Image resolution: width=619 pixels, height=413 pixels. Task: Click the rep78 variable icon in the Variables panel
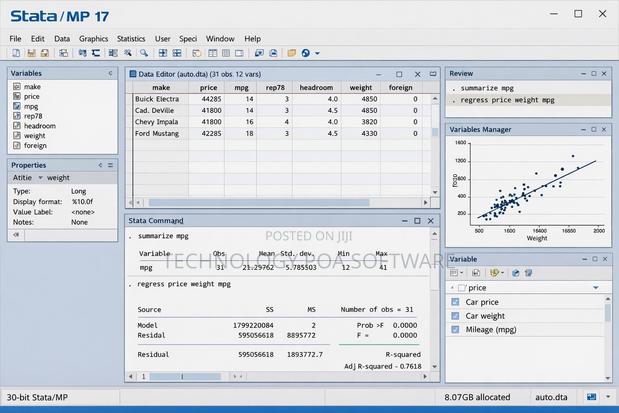(17, 116)
